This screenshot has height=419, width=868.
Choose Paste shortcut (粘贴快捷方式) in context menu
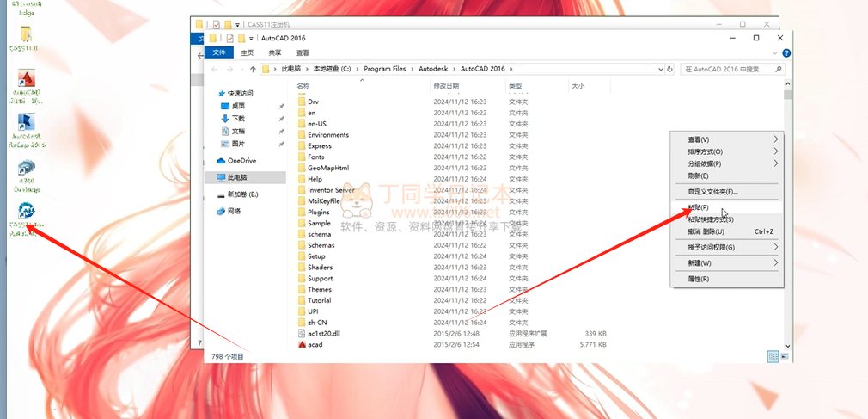[x=727, y=219]
